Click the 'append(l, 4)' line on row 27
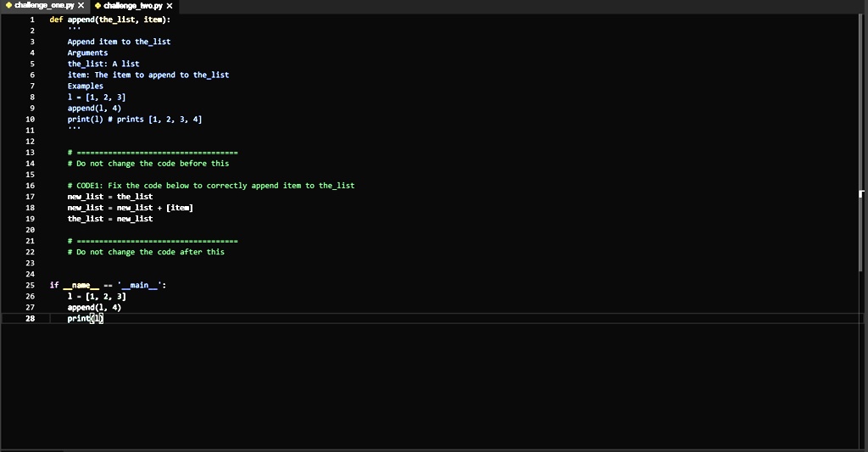 94,308
